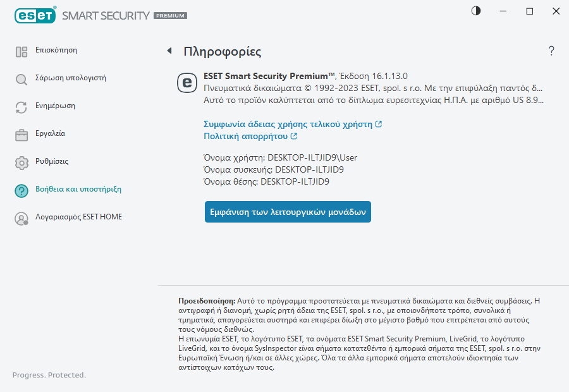Maximize the ESET window
569x392 pixels.
click(530, 11)
